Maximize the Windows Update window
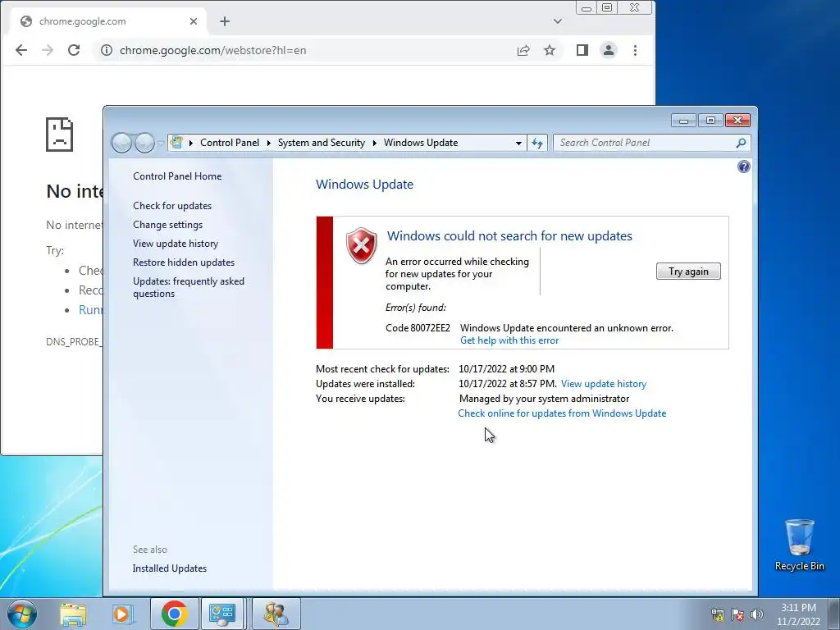Viewport: 840px width, 630px height. [710, 120]
